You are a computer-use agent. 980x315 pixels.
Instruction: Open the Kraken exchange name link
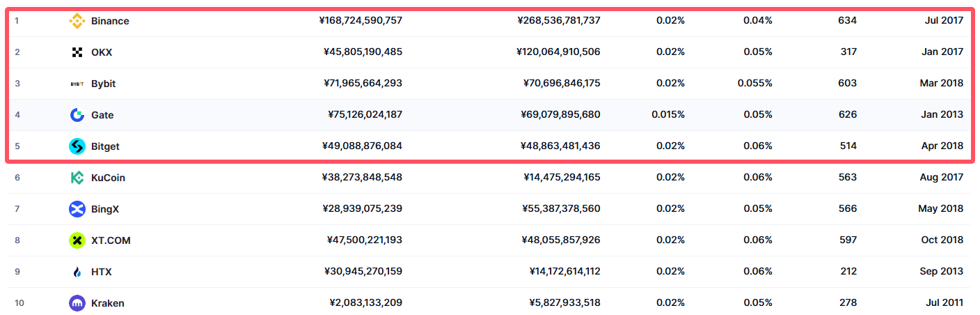[108, 303]
